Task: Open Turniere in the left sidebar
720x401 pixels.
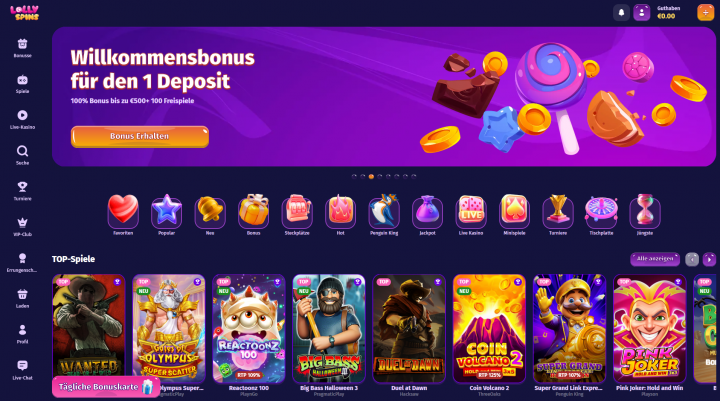Action: click(x=22, y=191)
